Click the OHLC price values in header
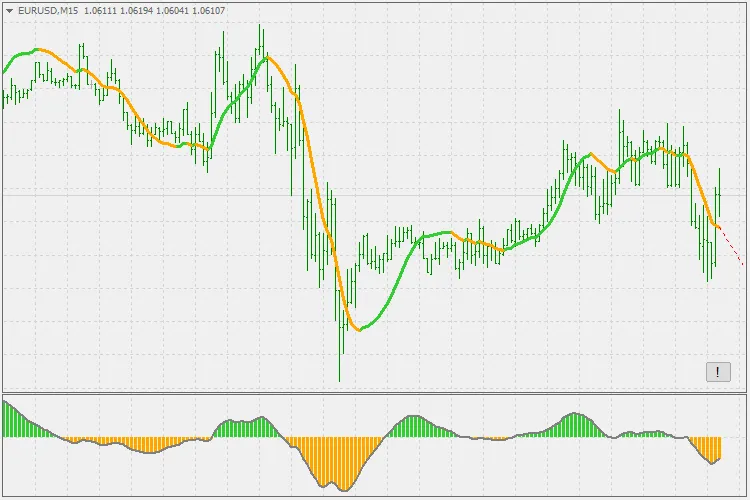750x500 pixels. click(154, 10)
